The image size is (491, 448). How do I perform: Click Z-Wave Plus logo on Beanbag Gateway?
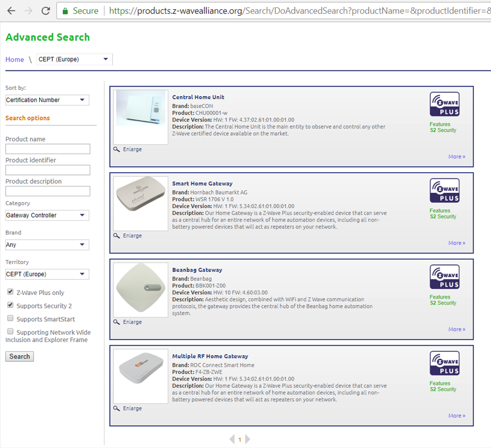pyautogui.click(x=445, y=277)
